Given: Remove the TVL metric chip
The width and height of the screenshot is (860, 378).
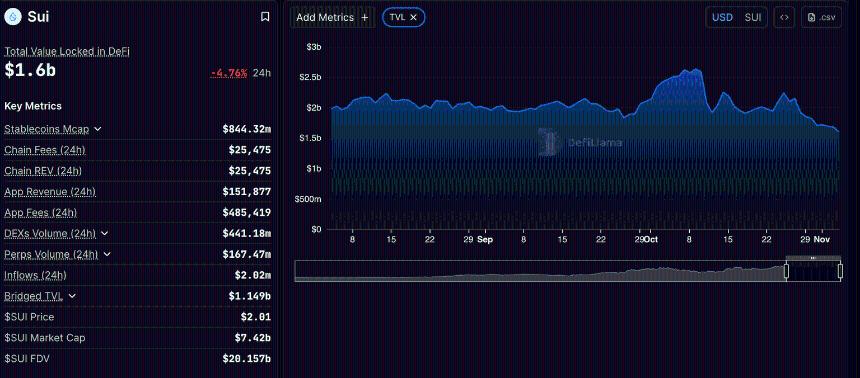Looking at the screenshot, I should 414,17.
